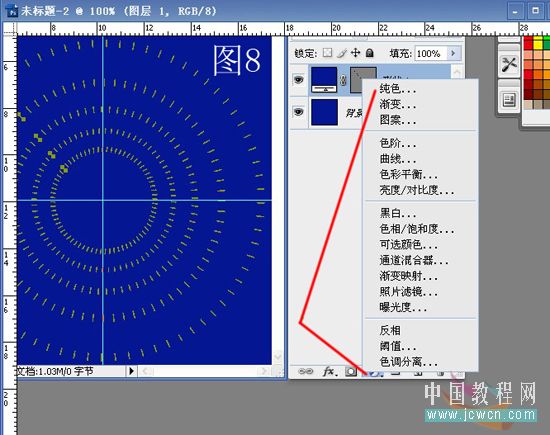
Task: Hide the background layer via eye icon
Action: click(x=299, y=112)
